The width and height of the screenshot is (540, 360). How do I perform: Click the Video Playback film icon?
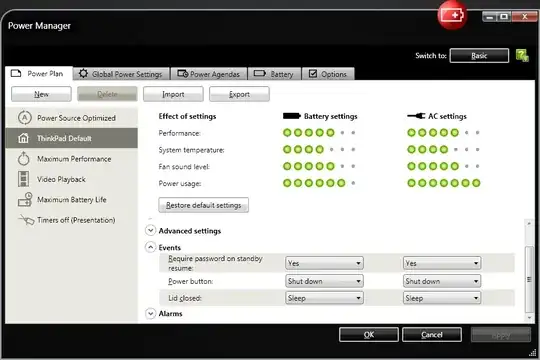(23, 179)
